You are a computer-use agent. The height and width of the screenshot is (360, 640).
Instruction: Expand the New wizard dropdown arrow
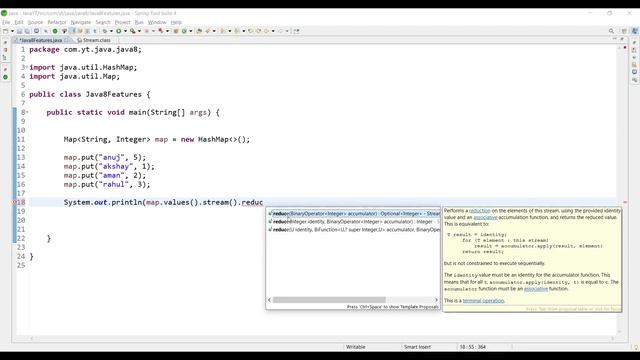click(x=12, y=31)
